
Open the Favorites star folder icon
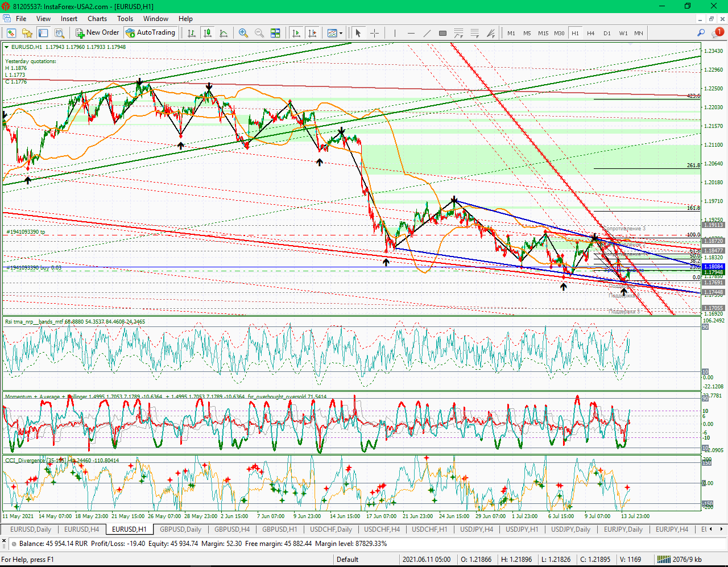[27, 33]
